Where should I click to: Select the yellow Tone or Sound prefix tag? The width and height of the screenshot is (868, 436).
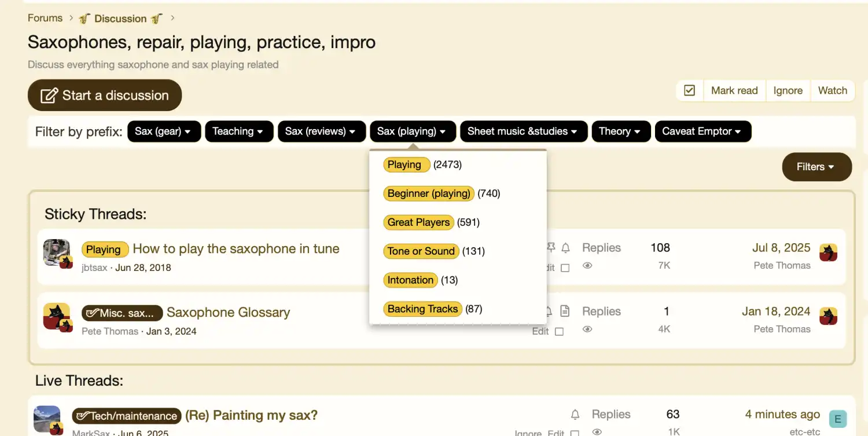pyautogui.click(x=421, y=251)
